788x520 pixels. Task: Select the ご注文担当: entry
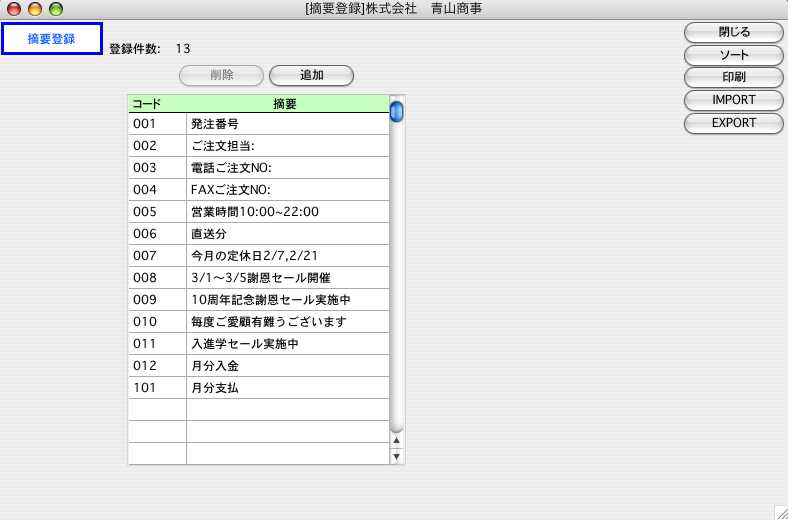point(286,146)
